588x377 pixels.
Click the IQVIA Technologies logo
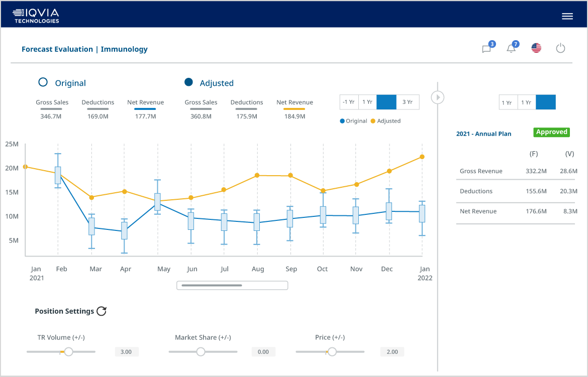click(x=36, y=16)
